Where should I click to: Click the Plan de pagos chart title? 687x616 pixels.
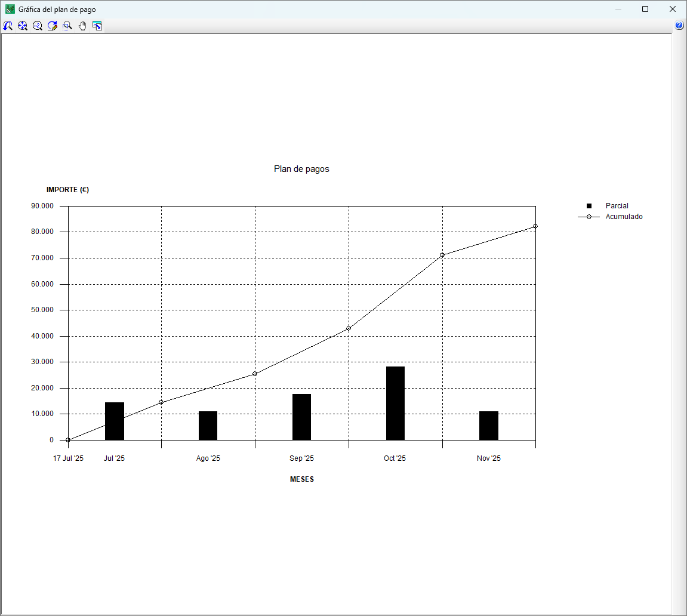pyautogui.click(x=301, y=169)
